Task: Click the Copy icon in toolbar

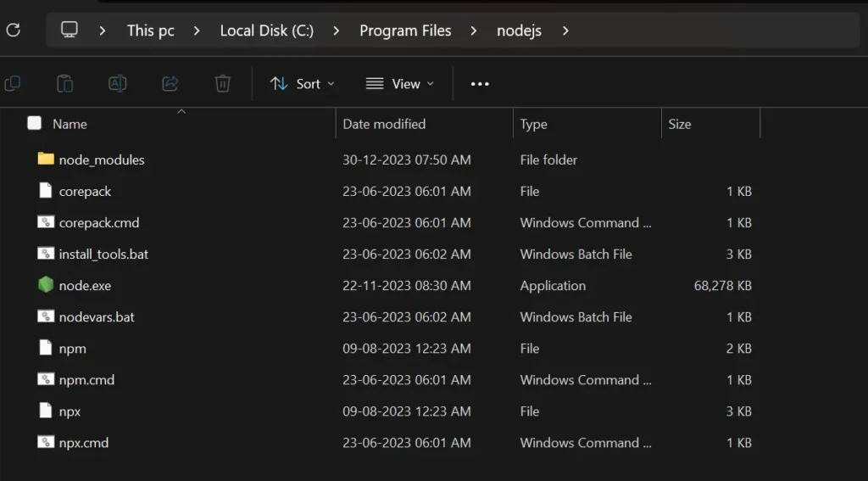Action: (x=12, y=84)
